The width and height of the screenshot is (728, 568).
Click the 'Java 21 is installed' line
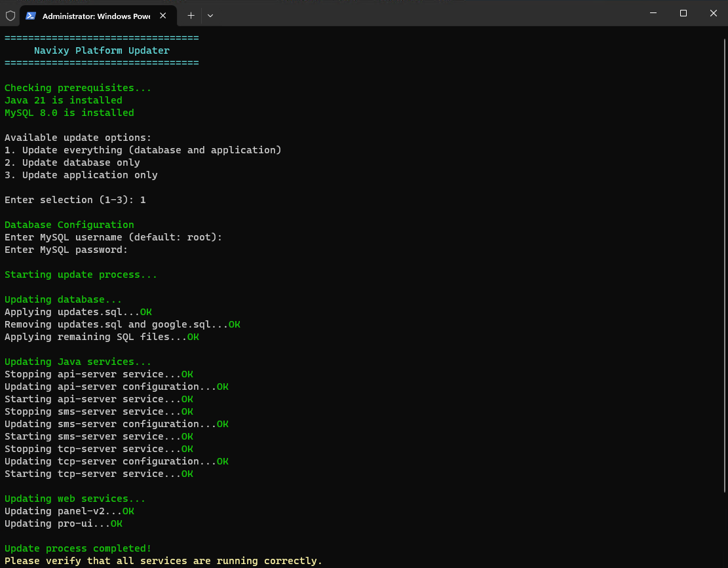point(64,100)
